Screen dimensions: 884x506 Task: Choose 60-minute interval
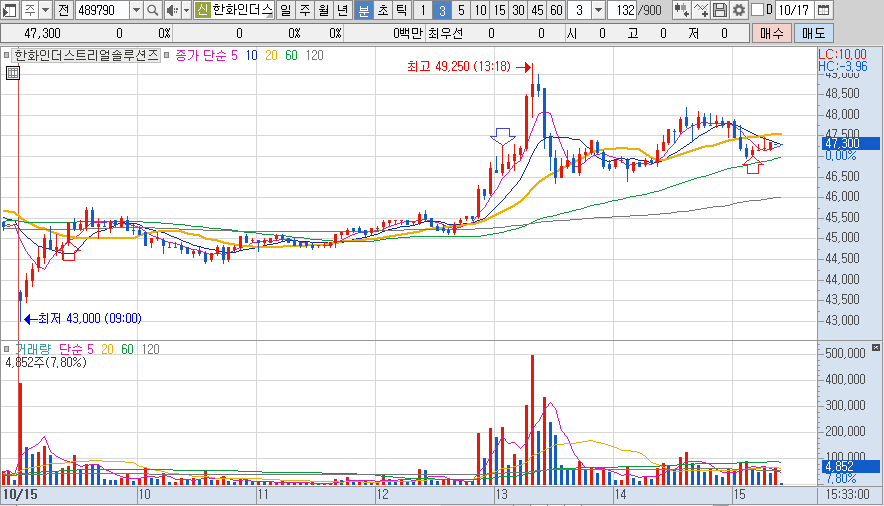tap(556, 10)
